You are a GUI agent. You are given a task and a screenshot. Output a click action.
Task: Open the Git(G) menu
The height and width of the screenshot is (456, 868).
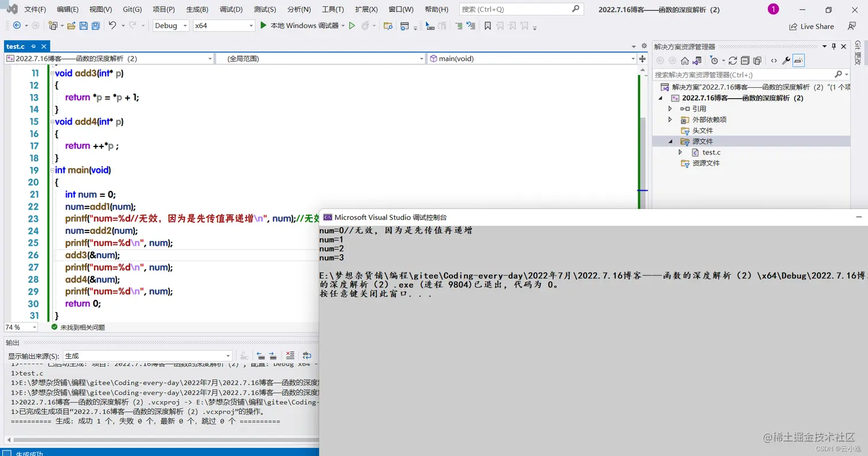[x=133, y=9]
